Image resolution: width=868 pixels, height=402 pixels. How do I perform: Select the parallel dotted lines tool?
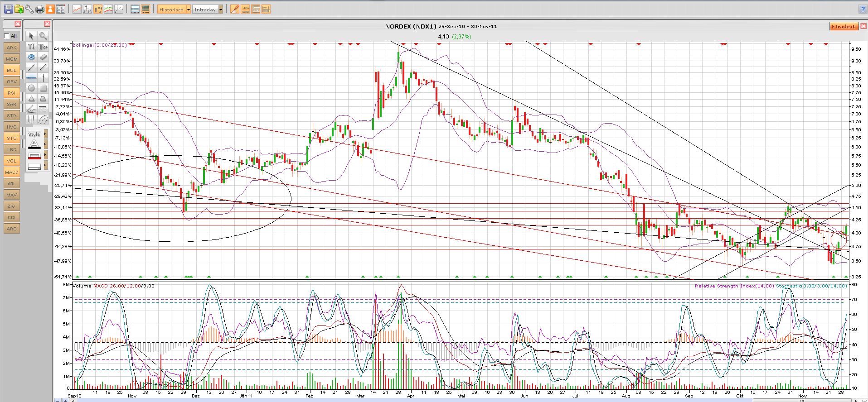pos(43,109)
